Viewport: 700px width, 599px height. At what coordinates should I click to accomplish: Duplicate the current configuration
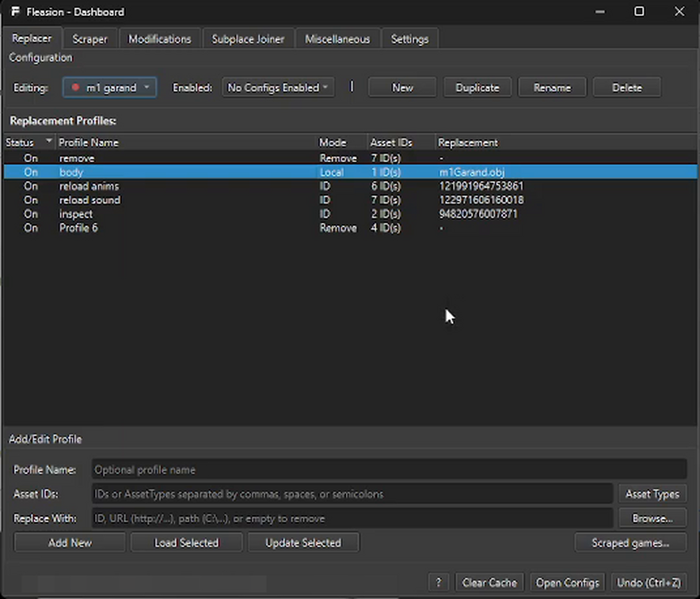477,87
